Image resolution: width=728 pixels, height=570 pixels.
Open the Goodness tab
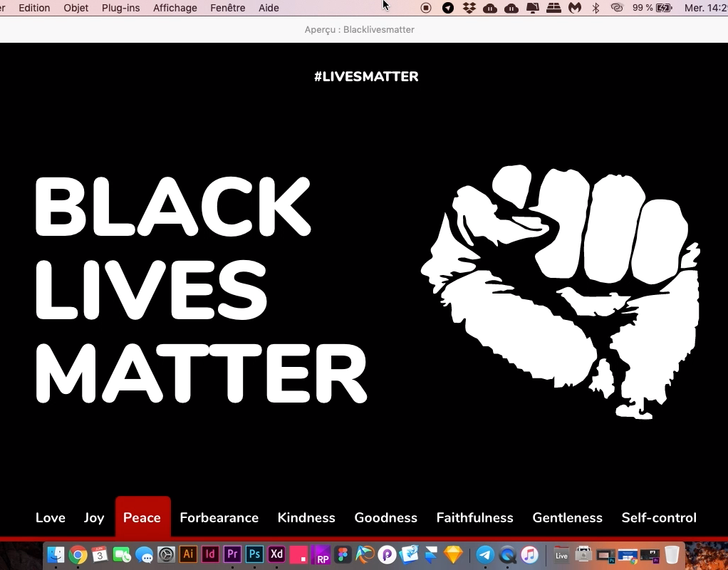[386, 517]
